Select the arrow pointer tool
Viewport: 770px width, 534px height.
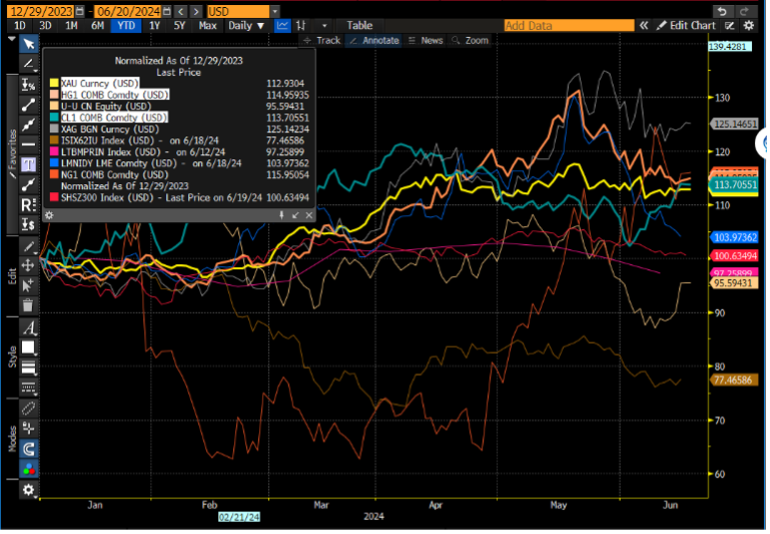tap(29, 44)
